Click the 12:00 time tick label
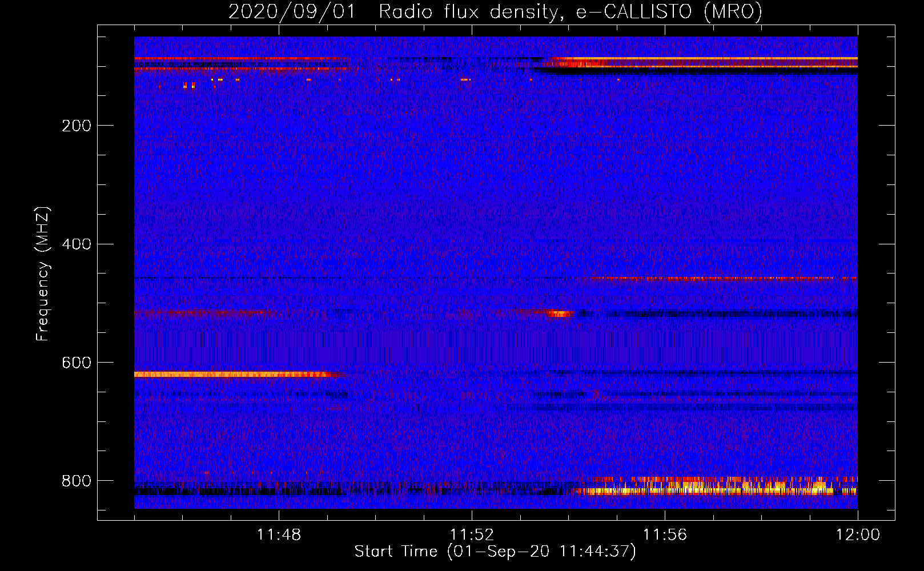Viewport: 924px width, 571px height. coord(858,535)
